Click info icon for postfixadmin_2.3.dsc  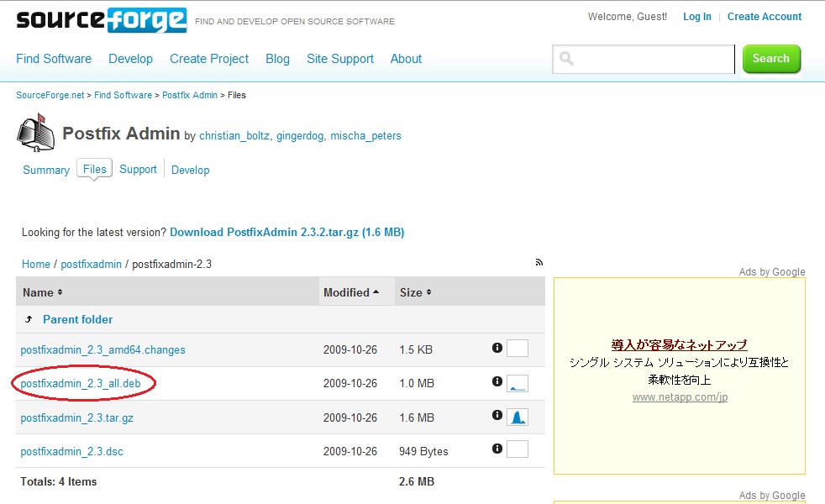497,449
